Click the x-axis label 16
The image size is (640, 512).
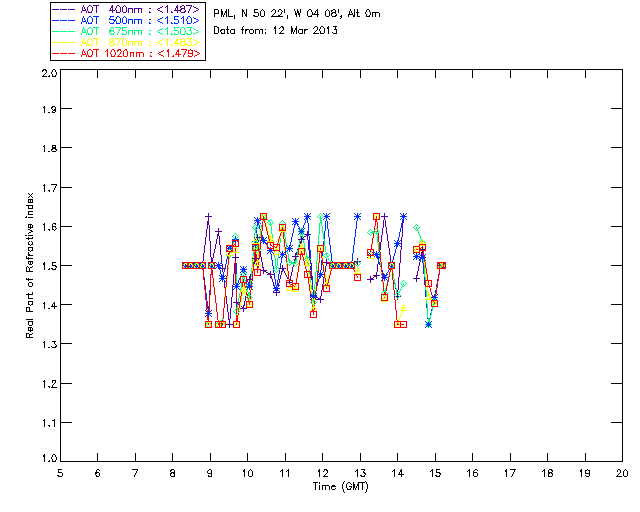click(473, 473)
